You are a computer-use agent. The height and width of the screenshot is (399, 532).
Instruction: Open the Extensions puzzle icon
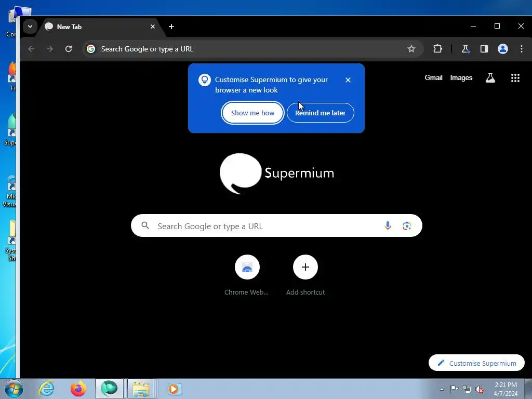(437, 49)
